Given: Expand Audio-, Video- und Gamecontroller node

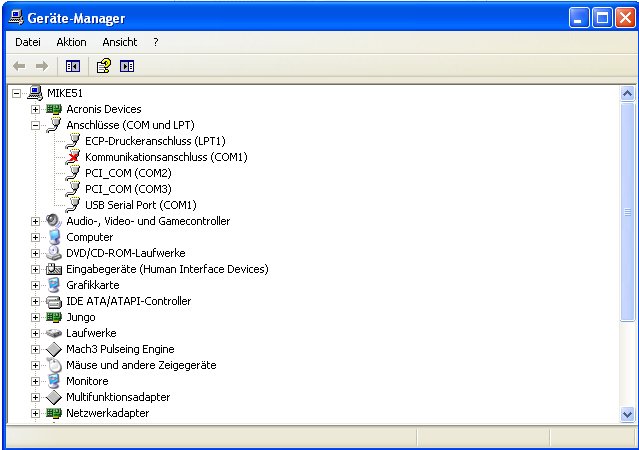Looking at the screenshot, I should pyautogui.click(x=35, y=221).
